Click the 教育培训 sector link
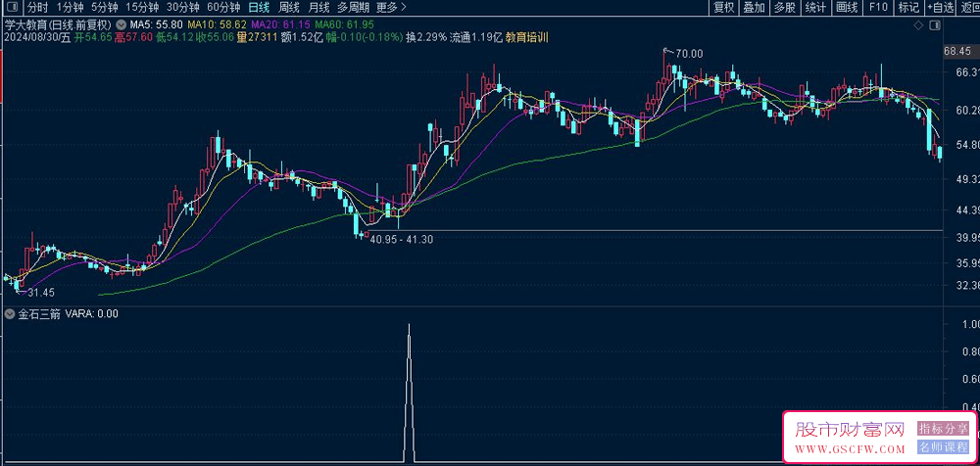 [x=527, y=37]
